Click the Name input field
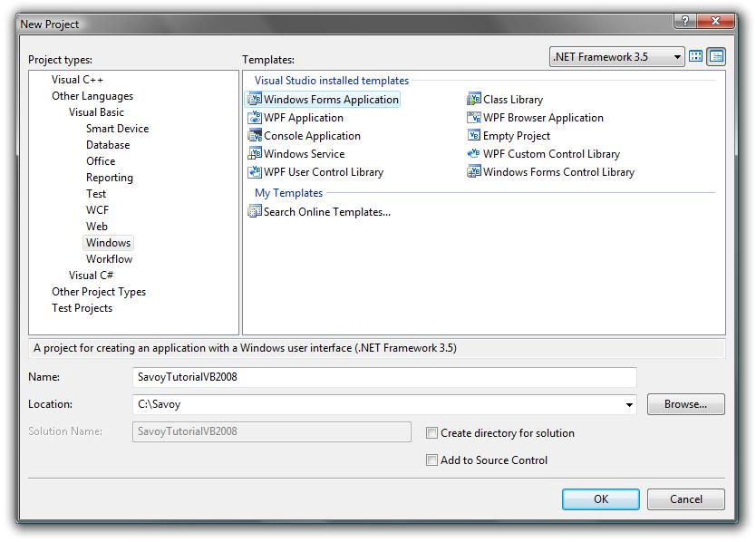The image size is (756, 542). point(384,377)
